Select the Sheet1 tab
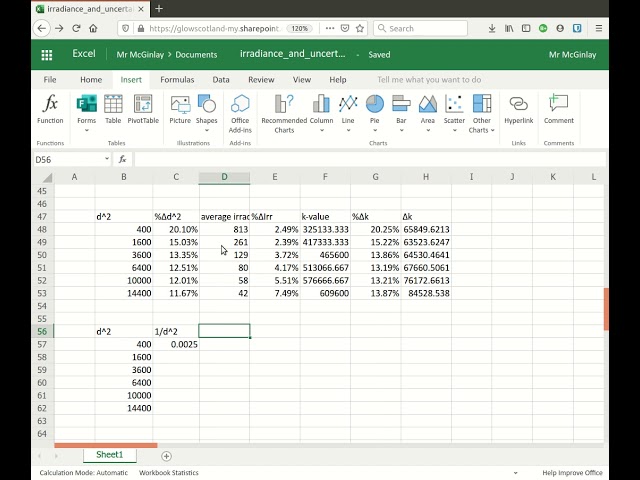 (109, 455)
